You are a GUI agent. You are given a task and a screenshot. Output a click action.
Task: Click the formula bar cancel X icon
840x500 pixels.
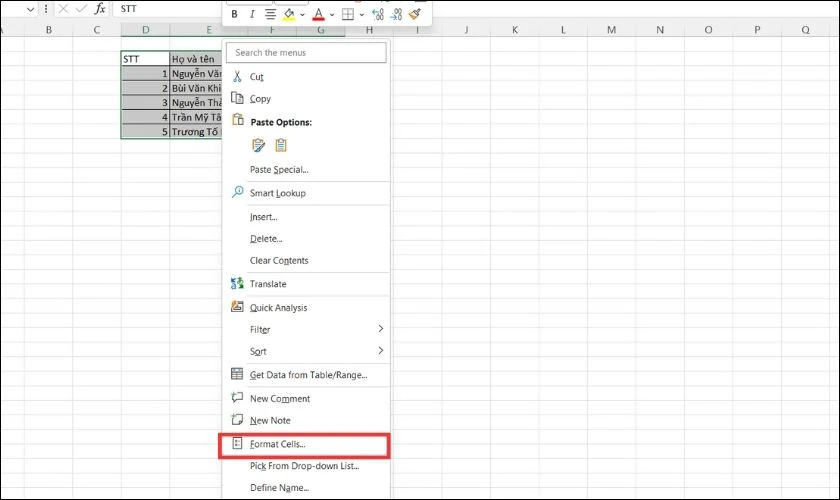pos(63,9)
